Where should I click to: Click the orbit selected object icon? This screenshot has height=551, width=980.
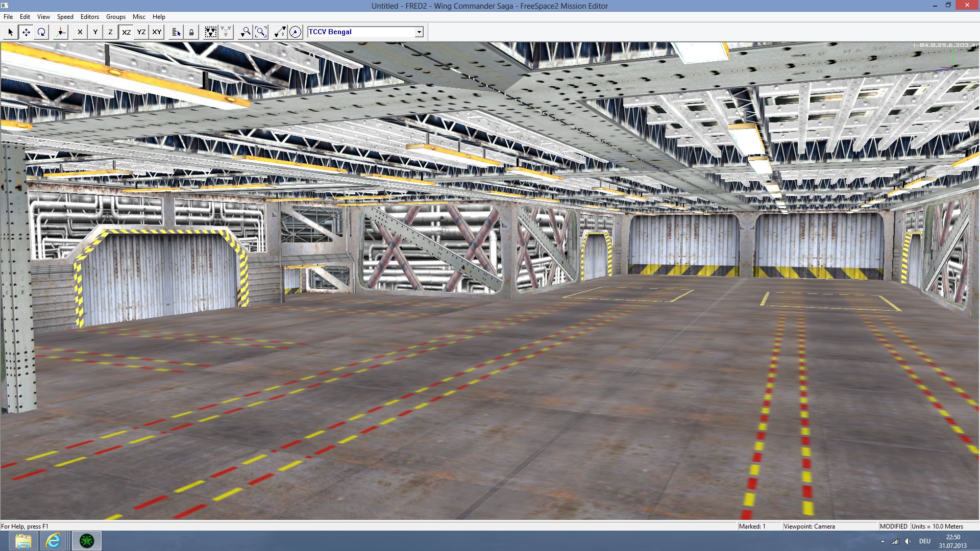click(x=295, y=32)
